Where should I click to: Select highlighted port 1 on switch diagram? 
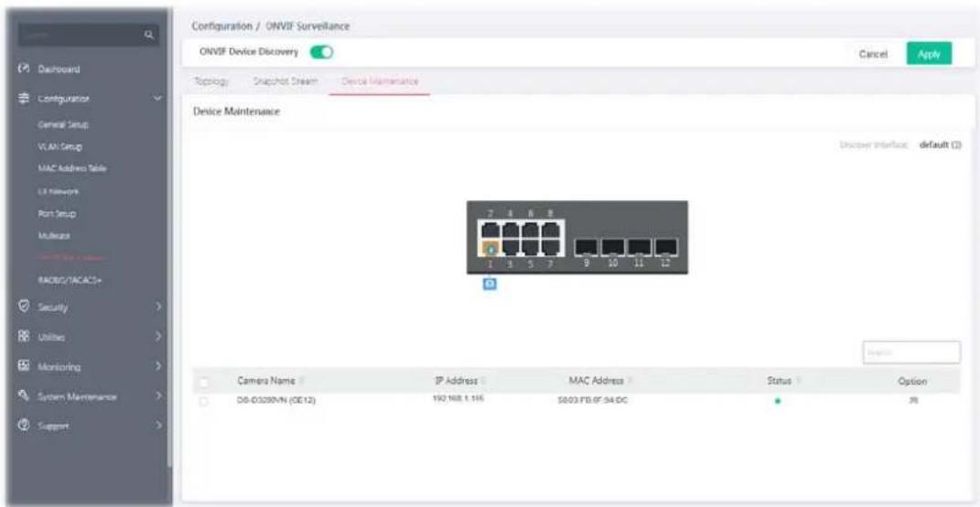point(490,248)
